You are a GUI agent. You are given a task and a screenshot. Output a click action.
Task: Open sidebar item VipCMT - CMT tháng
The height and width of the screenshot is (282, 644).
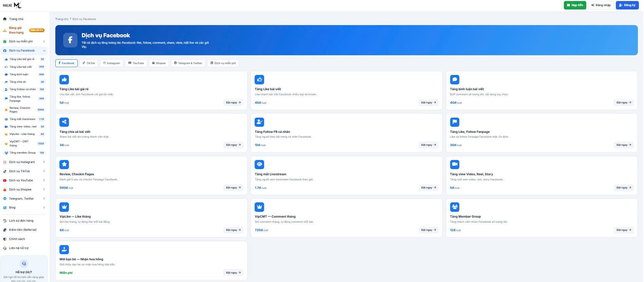click(x=24, y=143)
